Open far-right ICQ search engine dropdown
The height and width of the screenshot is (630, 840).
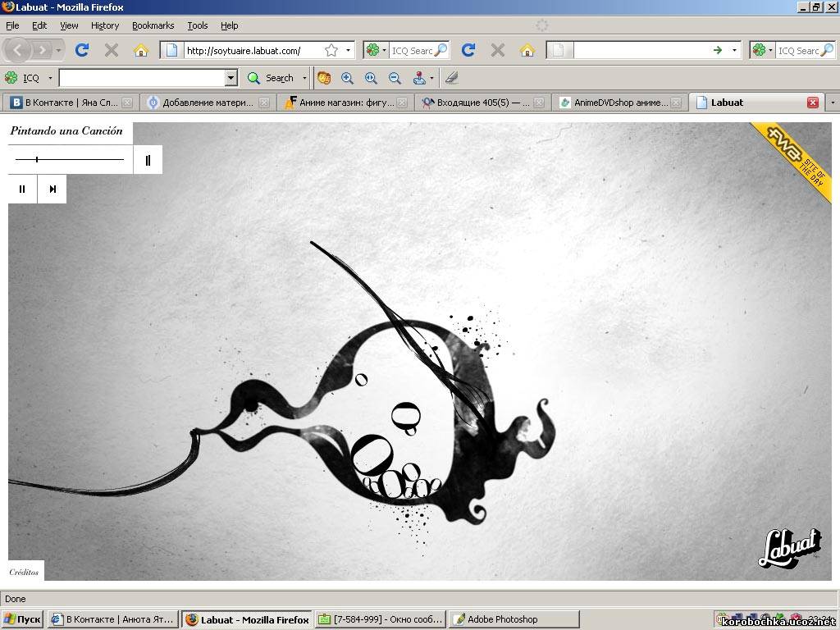tap(771, 50)
